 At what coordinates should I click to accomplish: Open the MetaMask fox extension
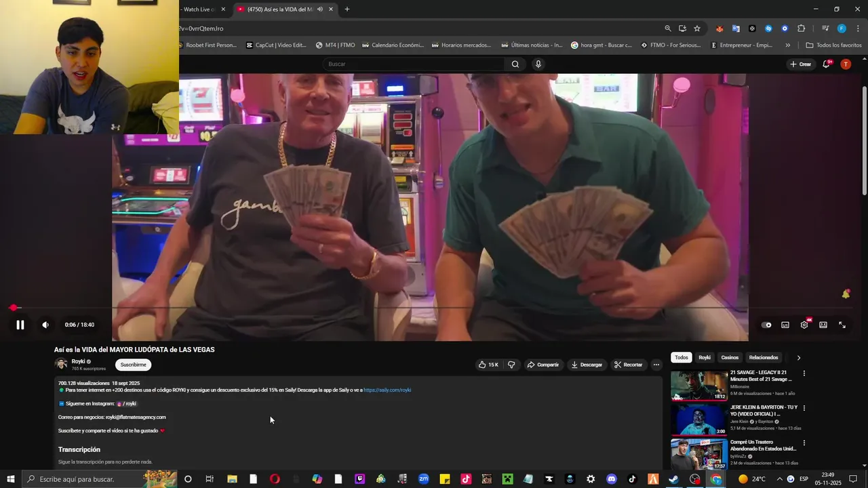[x=719, y=28]
